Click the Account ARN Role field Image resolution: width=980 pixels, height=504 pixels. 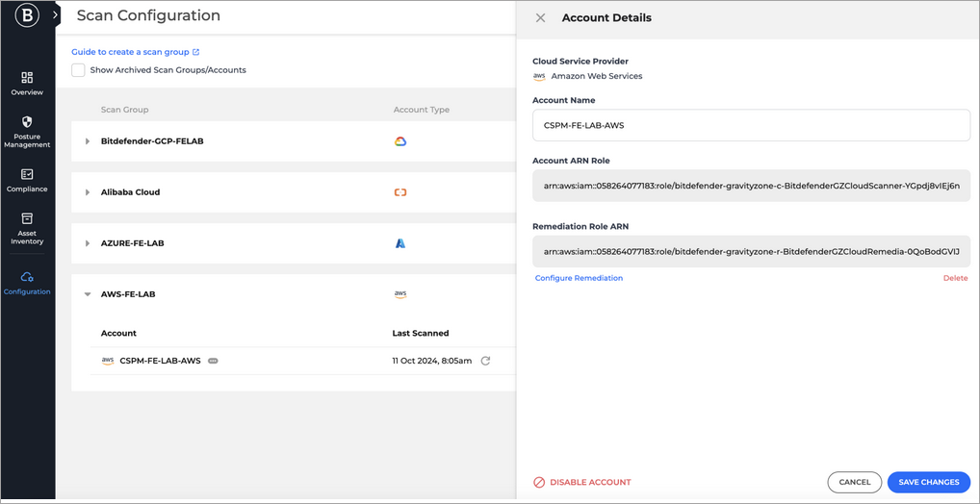(751, 186)
